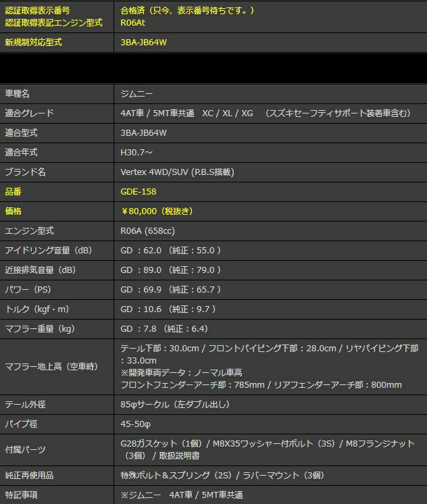Click the H30.7～ model year value
The height and width of the screenshot is (504, 427).
point(137,152)
